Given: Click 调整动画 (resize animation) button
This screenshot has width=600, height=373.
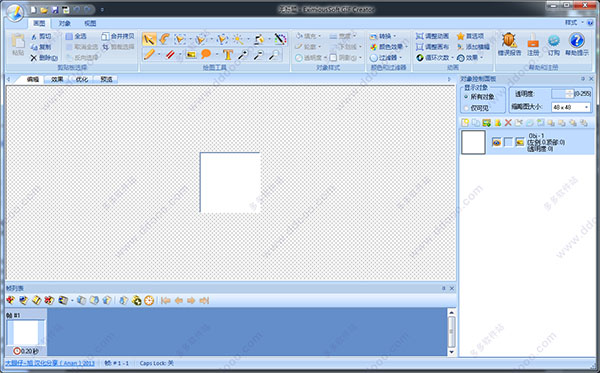Looking at the screenshot, I should point(432,36).
